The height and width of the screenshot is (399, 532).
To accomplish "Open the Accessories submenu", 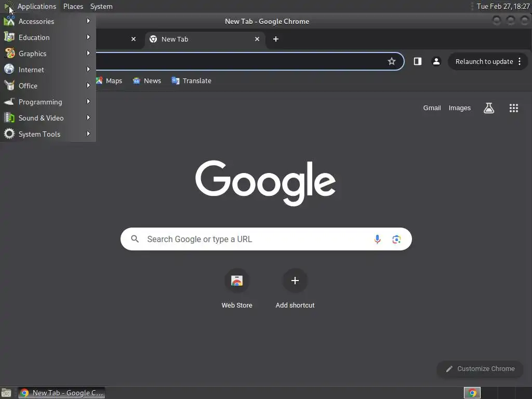I will [48, 21].
